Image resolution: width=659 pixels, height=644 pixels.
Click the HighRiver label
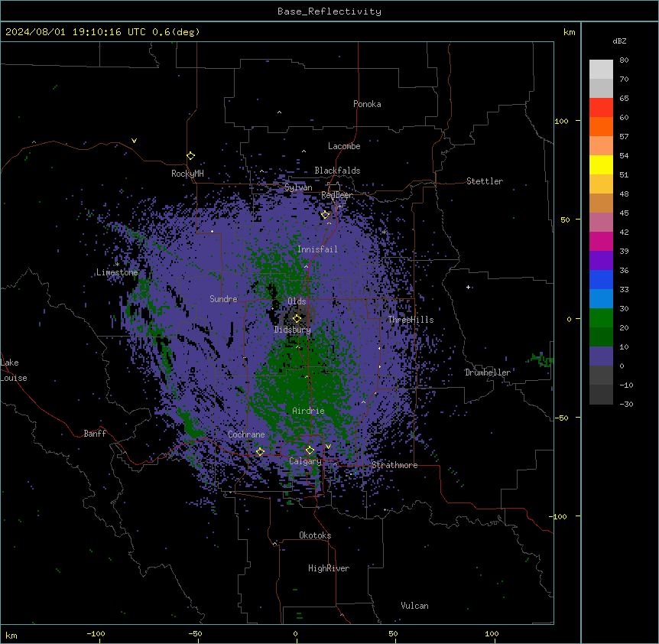point(329,568)
